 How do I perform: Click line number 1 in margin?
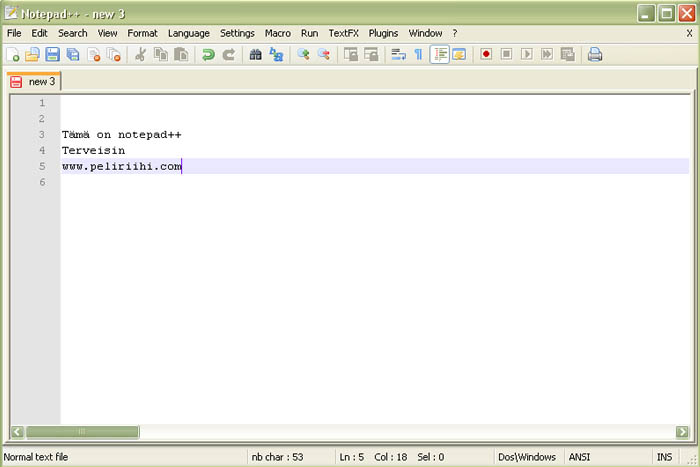pos(42,103)
